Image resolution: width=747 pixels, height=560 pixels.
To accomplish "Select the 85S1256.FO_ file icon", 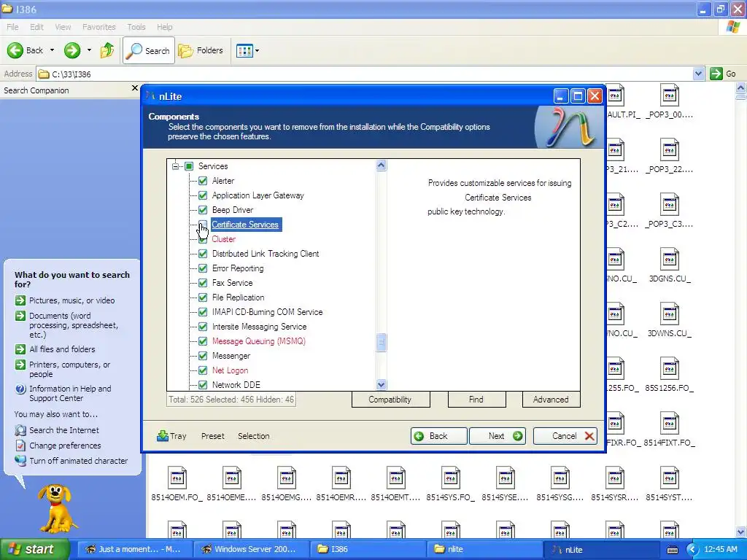I will (x=670, y=369).
